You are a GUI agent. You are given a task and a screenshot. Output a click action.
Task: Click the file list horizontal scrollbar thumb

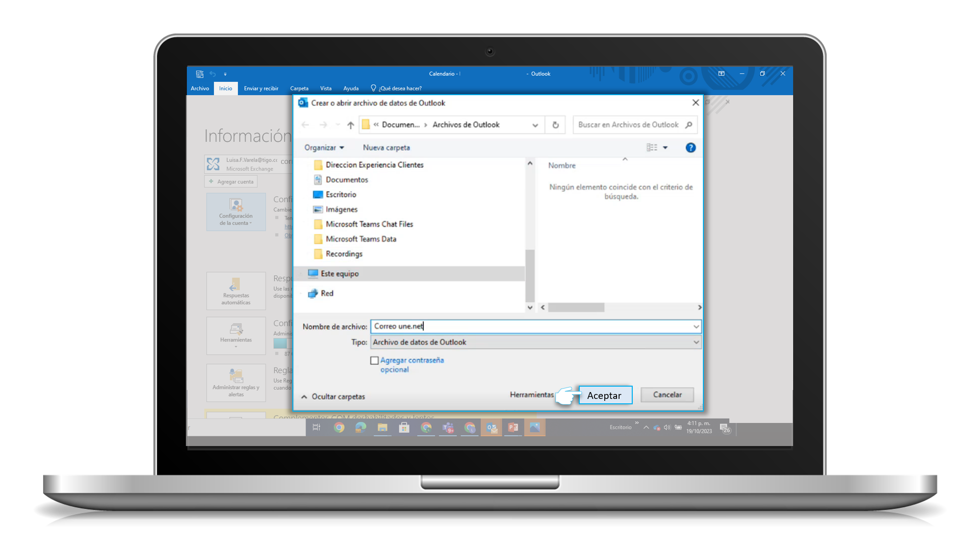point(576,307)
